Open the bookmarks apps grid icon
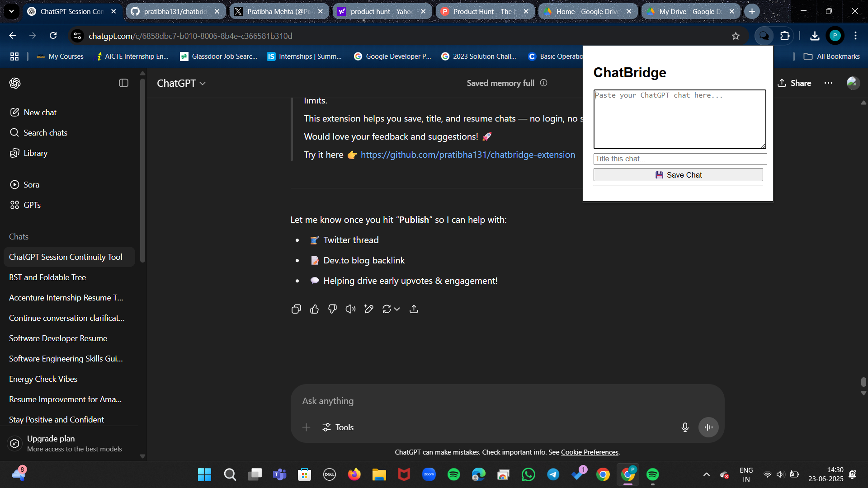This screenshot has width=868, height=488. click(x=14, y=56)
